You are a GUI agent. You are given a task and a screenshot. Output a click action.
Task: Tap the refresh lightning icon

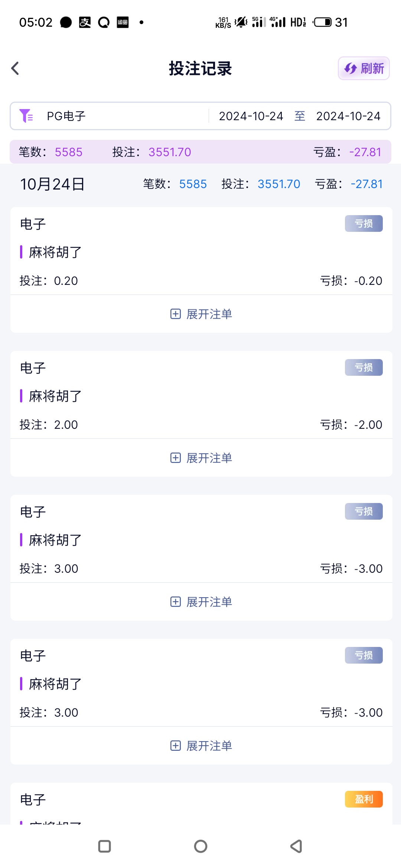tap(351, 68)
